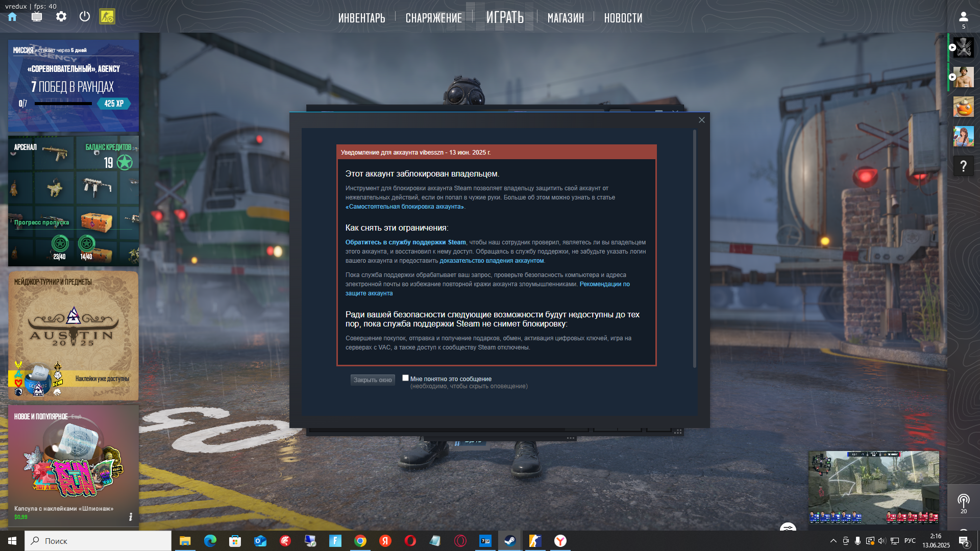Select the ИГРАТЬ tab

click(x=505, y=17)
